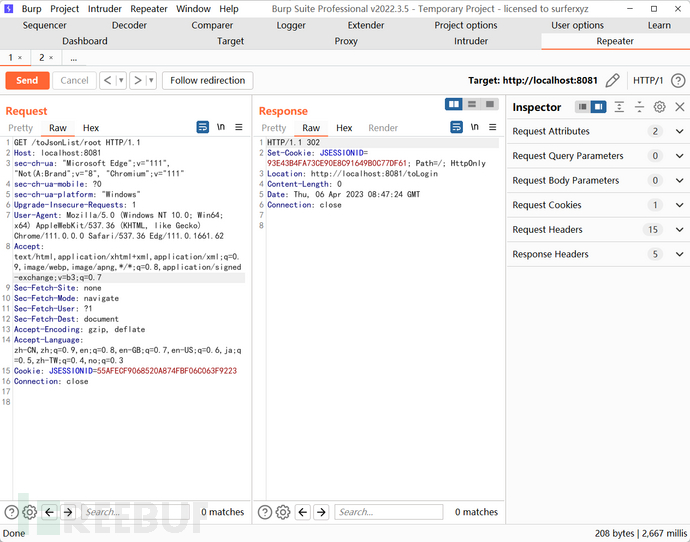
Task: Open the Dashboard tab
Action: coord(84,41)
